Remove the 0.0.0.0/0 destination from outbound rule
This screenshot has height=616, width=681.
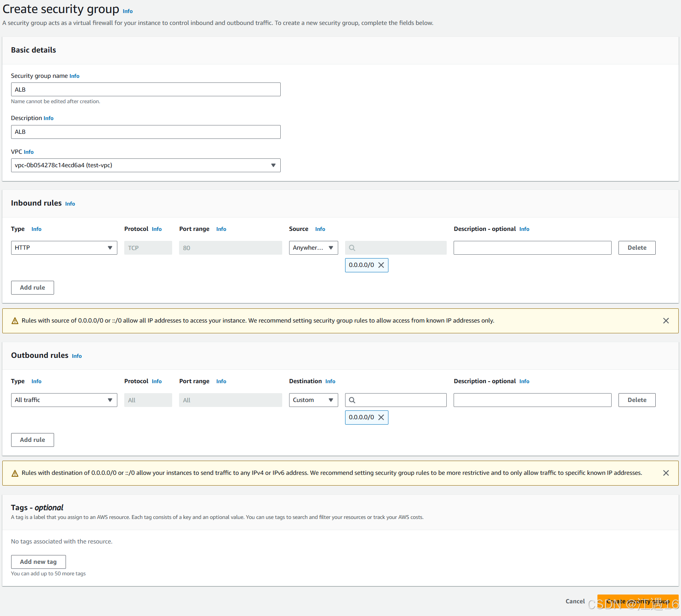[381, 417]
